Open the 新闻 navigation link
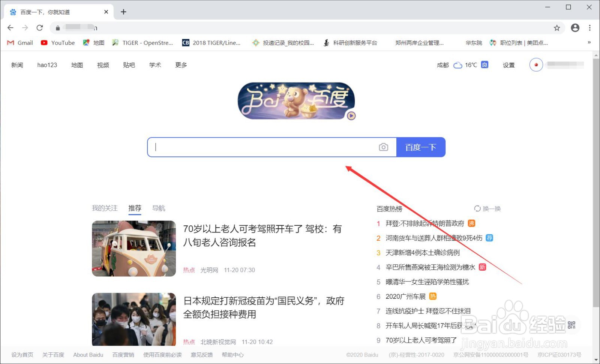 [x=17, y=65]
